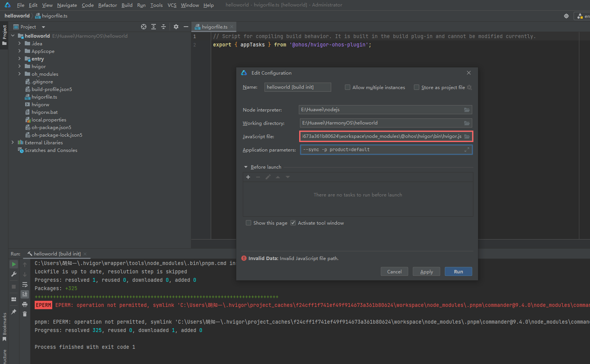Viewport: 590px width, 364px height.
Task: Click the Apply button
Action: 426,271
